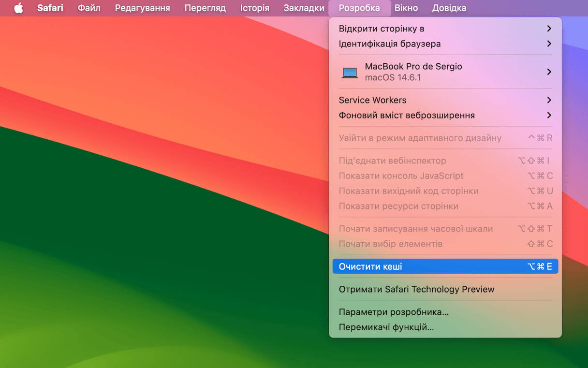Open the Закладки menu
The width and height of the screenshot is (588, 368).
coord(304,8)
